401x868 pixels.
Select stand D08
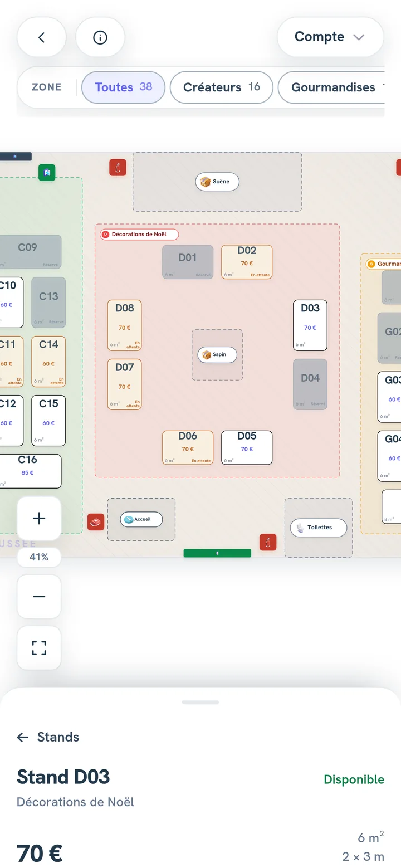[x=124, y=325]
